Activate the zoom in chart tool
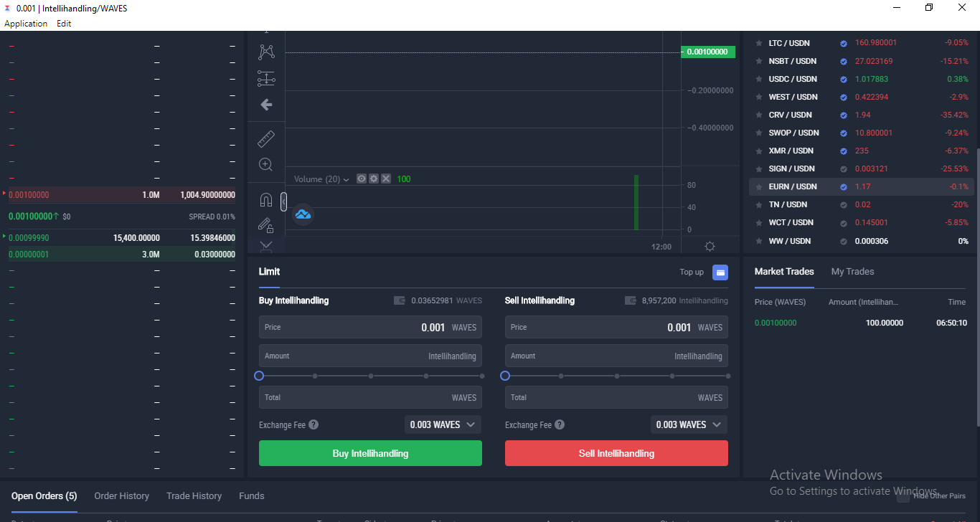980x522 pixels. click(x=266, y=164)
